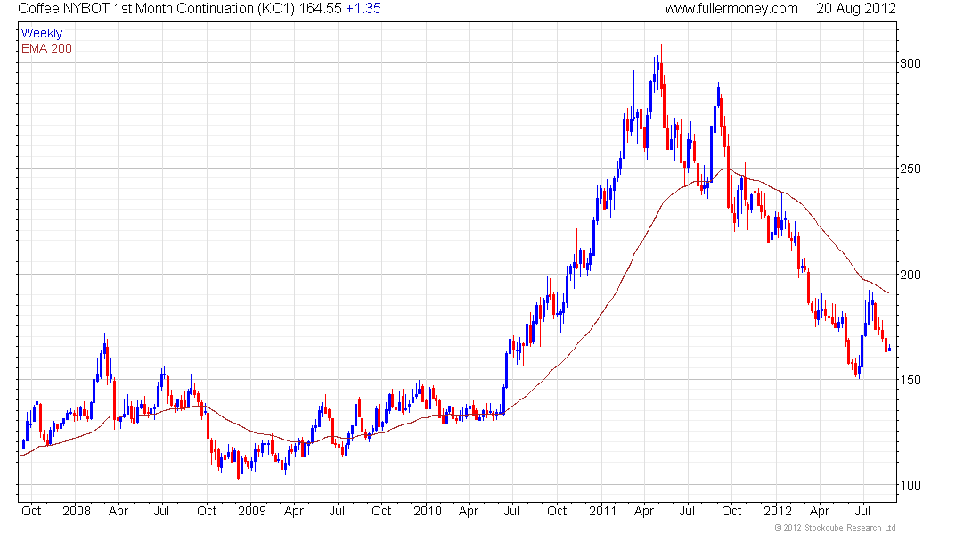Image resolution: width=980 pixels, height=535 pixels.
Task: Click the www.fullermoney.com link
Action: [731, 9]
